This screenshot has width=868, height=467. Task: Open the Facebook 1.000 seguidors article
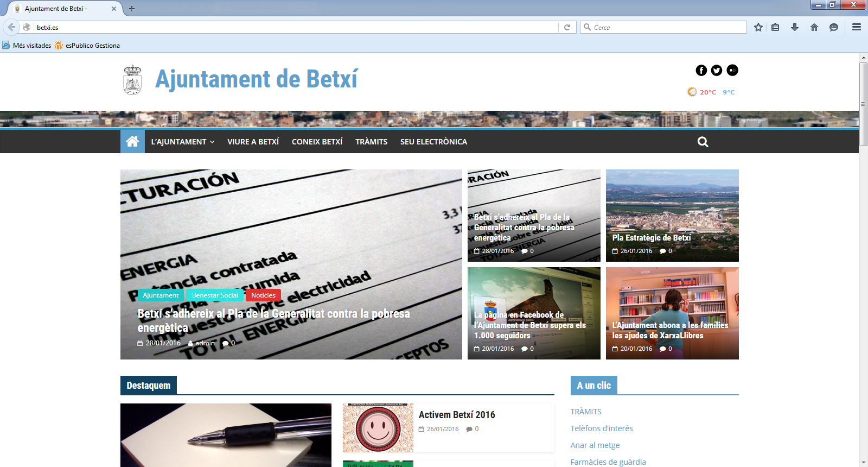[x=529, y=325]
